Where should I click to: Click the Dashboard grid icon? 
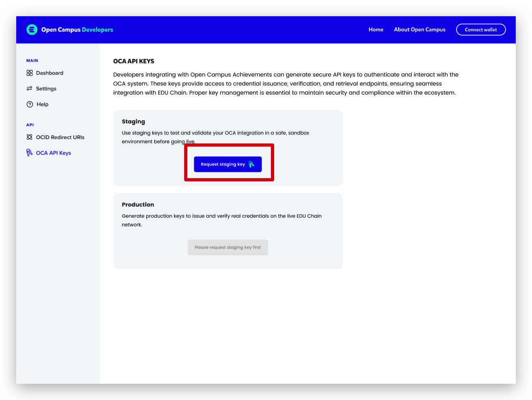(x=30, y=73)
